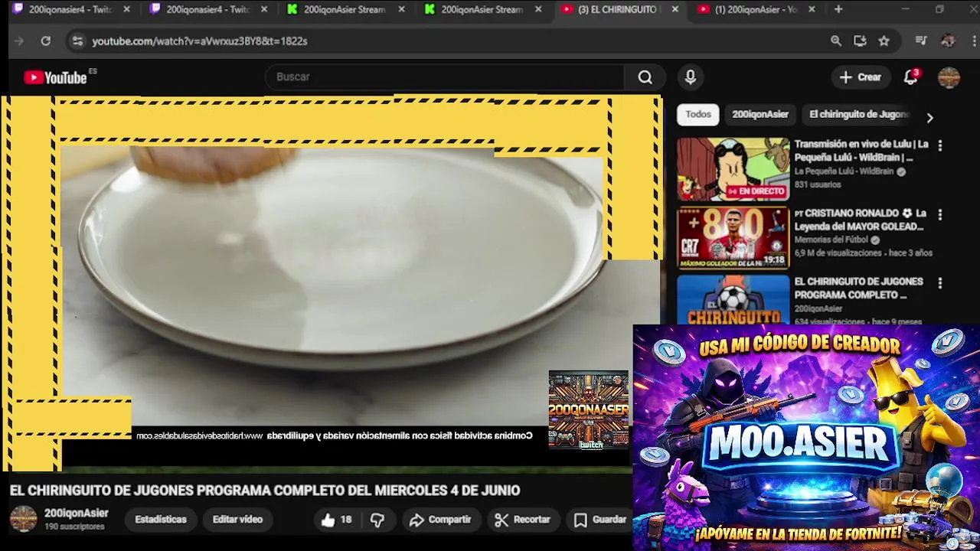Bookmark this page with the star icon

[x=884, y=41]
